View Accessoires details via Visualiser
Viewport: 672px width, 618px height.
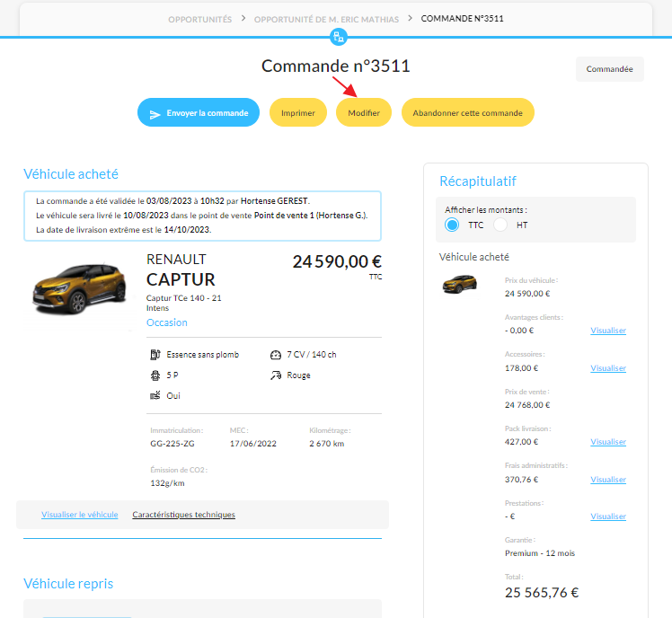coord(608,368)
